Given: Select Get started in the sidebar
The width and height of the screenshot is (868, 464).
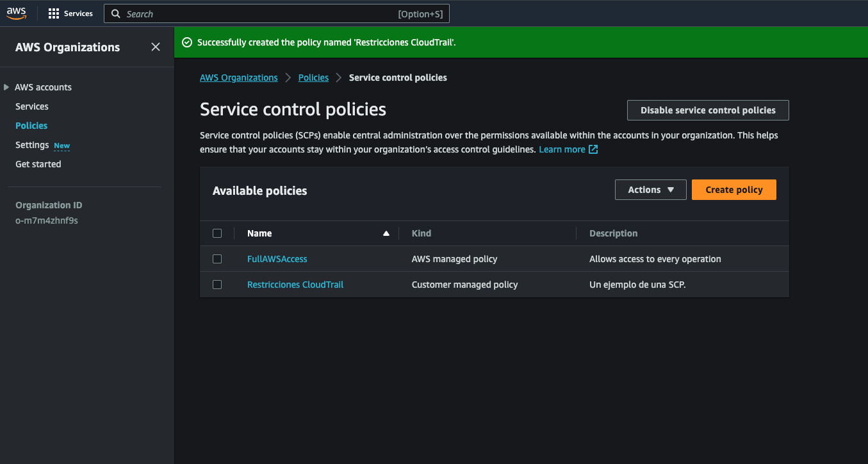Looking at the screenshot, I should tap(38, 164).
